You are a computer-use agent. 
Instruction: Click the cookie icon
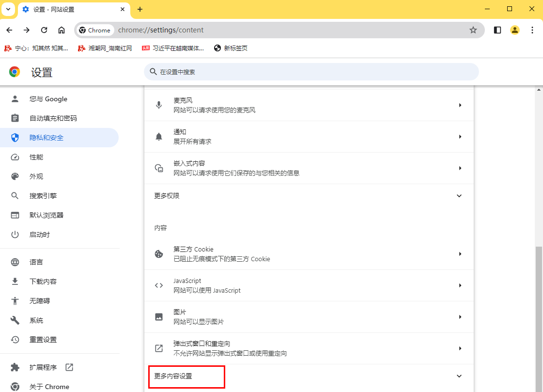point(158,254)
